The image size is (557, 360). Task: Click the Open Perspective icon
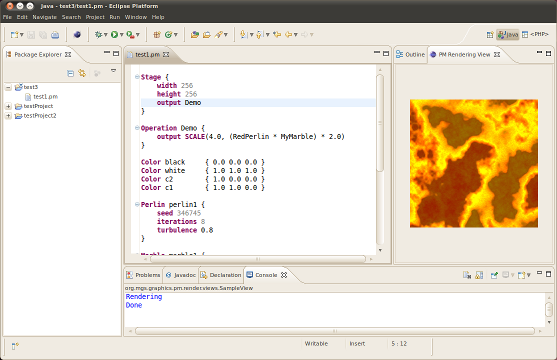[490, 34]
